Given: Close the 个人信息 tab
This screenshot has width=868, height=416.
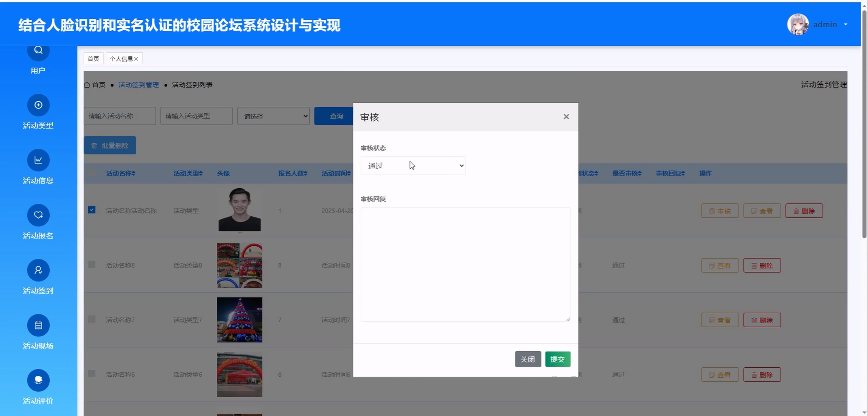Looking at the screenshot, I should pyautogui.click(x=136, y=59).
